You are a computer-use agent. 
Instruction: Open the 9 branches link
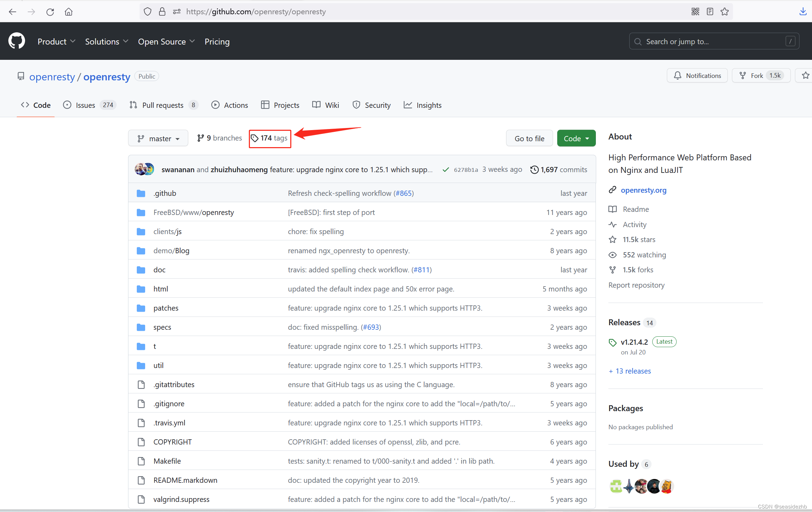(219, 138)
